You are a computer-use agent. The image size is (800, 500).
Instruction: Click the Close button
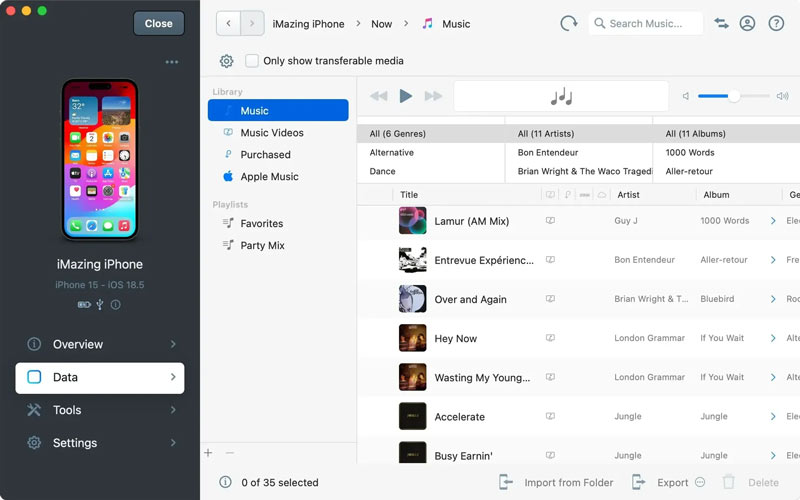(159, 23)
